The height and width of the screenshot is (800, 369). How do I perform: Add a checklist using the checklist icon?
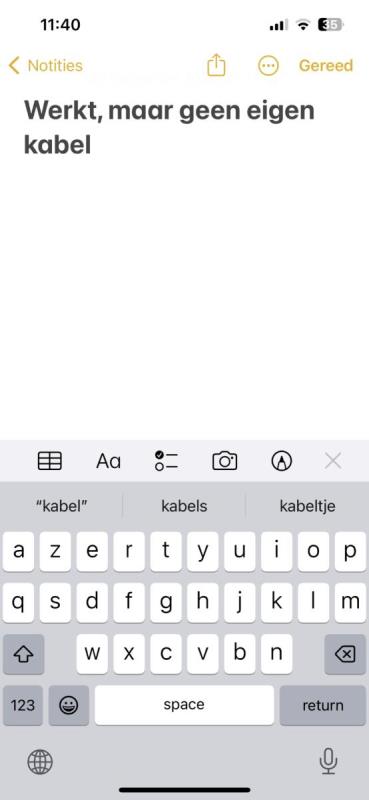(166, 461)
